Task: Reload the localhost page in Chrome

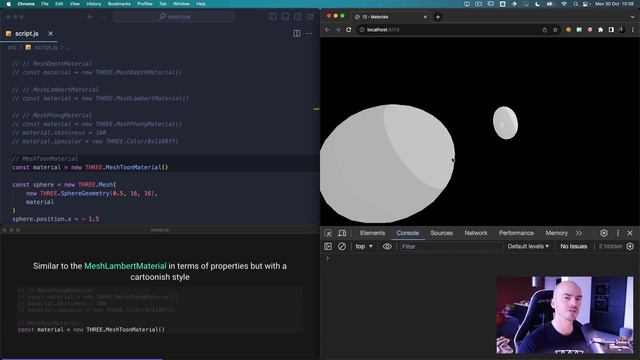Action: [349, 30]
